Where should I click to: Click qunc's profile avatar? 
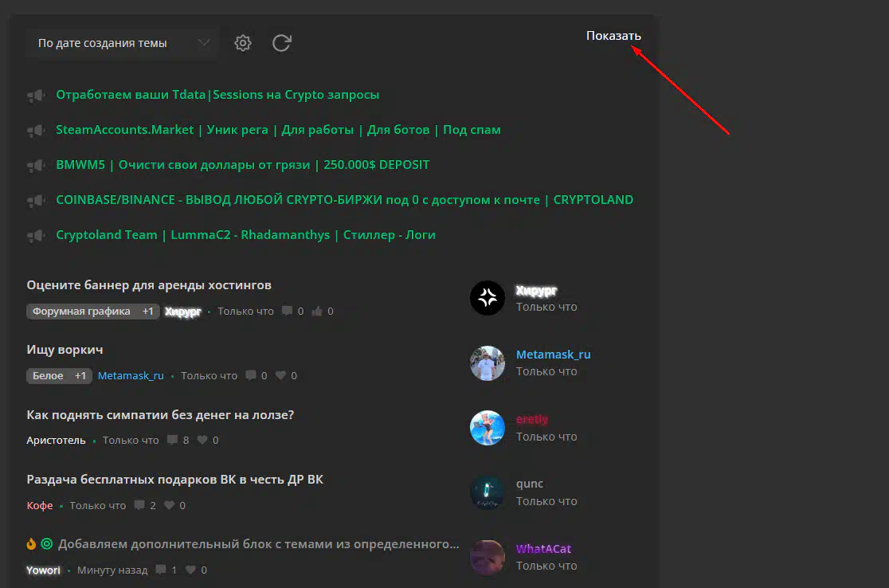click(487, 492)
